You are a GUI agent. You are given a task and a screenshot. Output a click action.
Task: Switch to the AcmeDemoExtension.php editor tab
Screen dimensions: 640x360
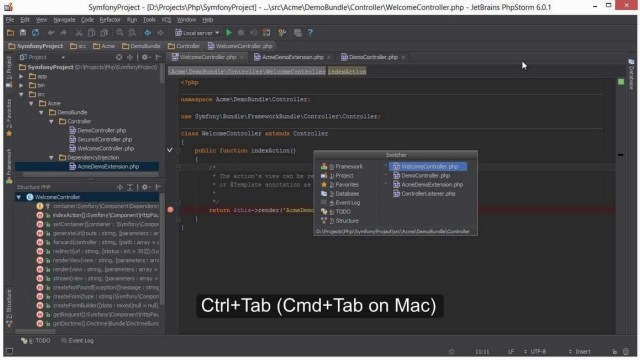292,57
